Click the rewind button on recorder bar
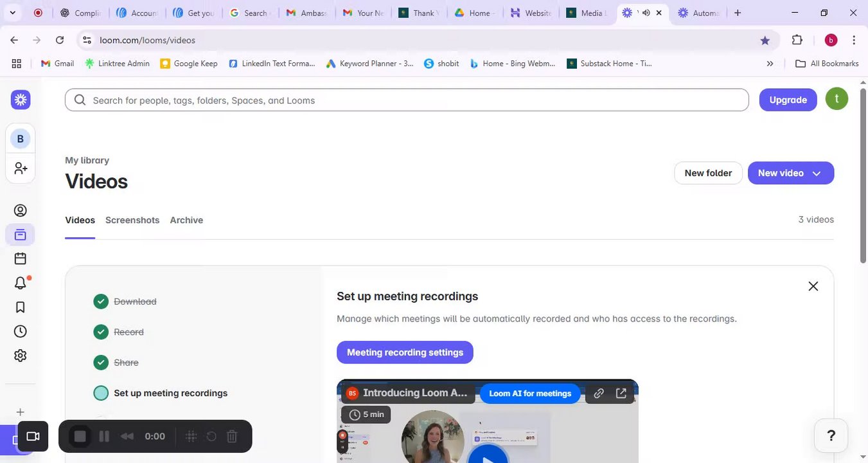The width and height of the screenshot is (868, 463). pos(127,437)
